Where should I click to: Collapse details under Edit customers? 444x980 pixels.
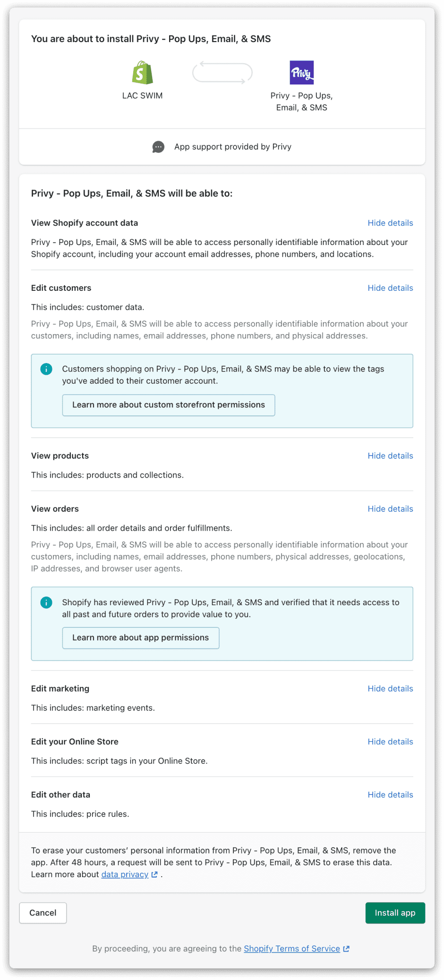point(390,287)
